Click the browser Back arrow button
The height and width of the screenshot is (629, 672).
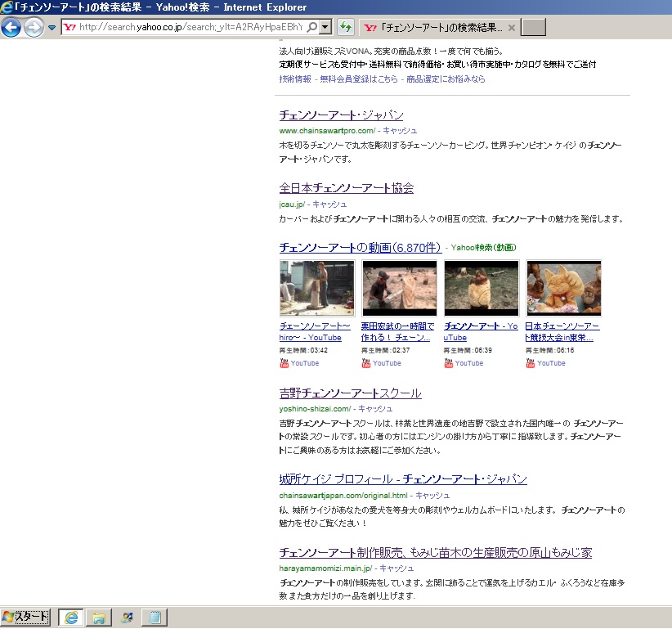point(11,28)
